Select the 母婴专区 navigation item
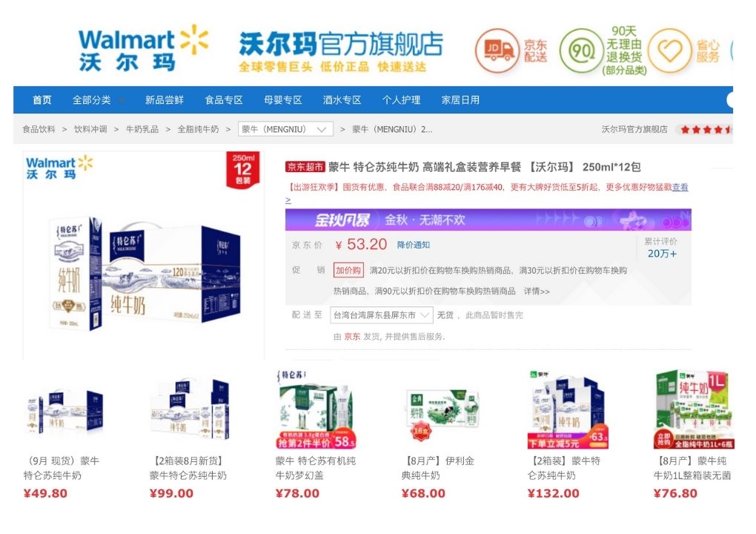This screenshot has width=756, height=534. (x=282, y=100)
